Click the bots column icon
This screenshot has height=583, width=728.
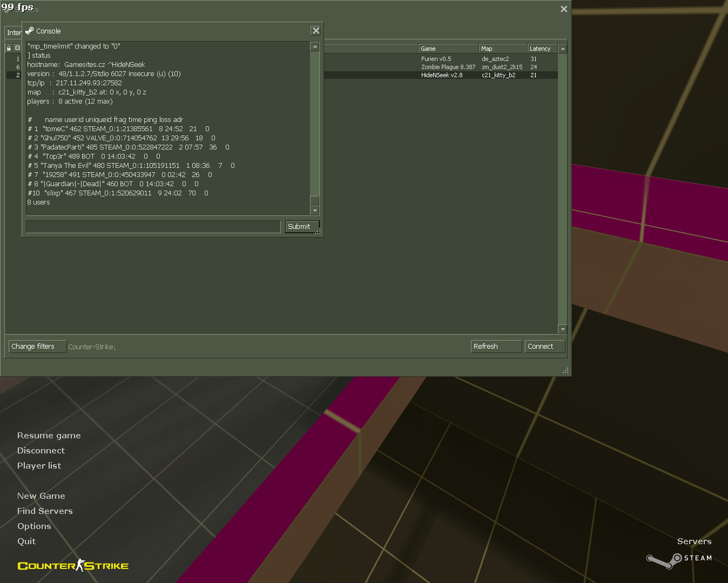[17, 49]
